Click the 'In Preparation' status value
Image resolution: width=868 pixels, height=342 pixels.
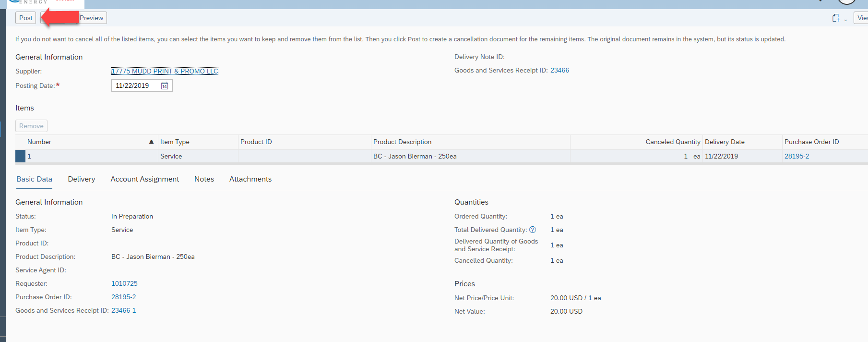[x=132, y=216]
